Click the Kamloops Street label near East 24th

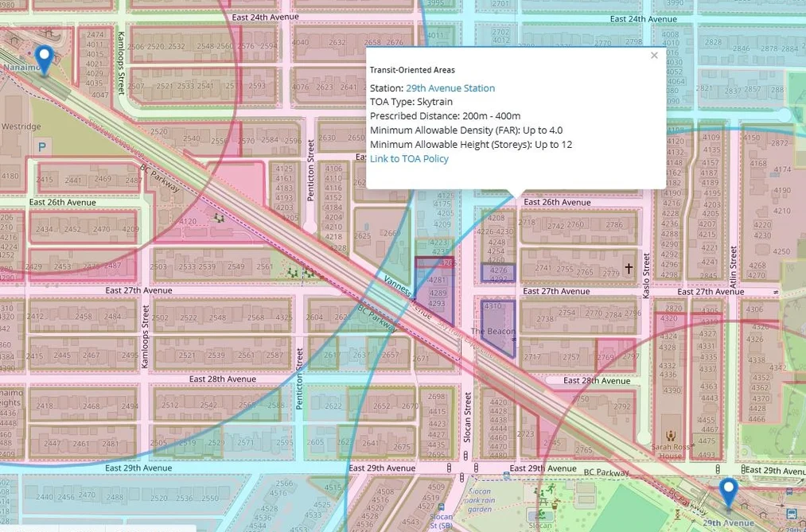tap(121, 63)
